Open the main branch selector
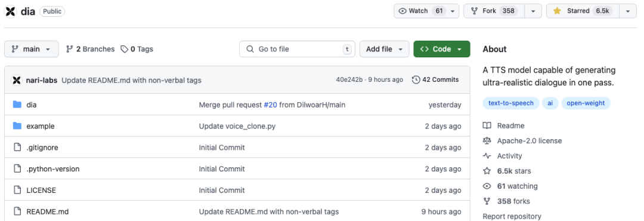The height and width of the screenshot is (221, 644). pyautogui.click(x=31, y=49)
